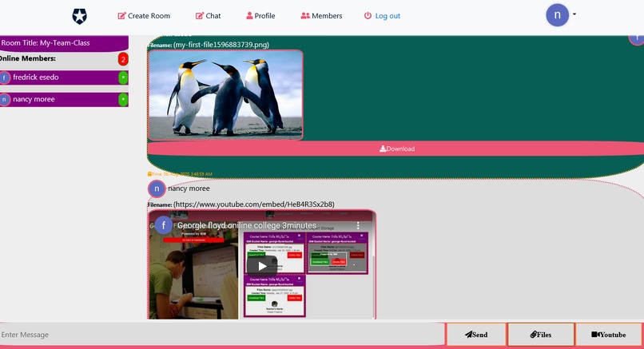Log out of the account
Image resolution: width=644 pixels, height=349 pixels.
382,16
